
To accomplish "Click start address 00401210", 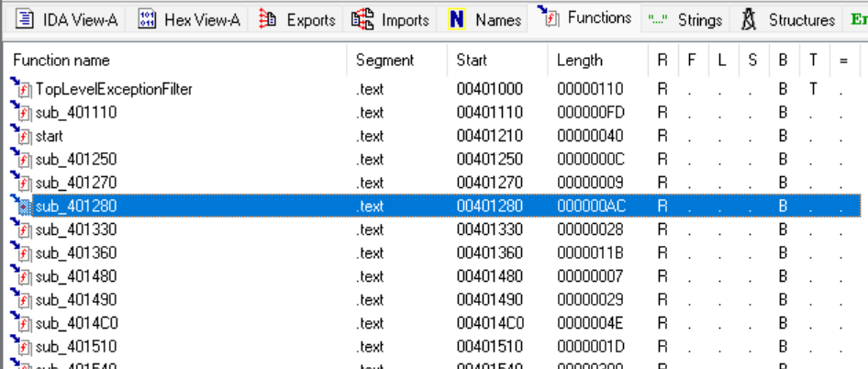I will pos(489,136).
